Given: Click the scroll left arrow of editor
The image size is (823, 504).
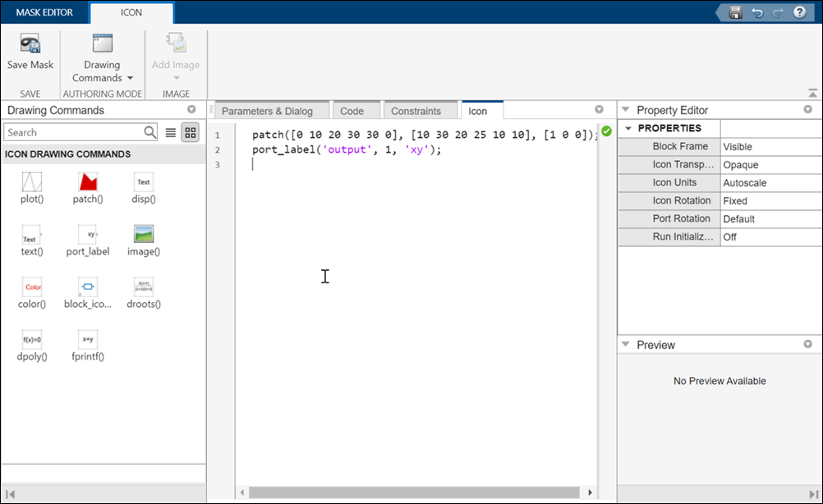Looking at the screenshot, I should [242, 493].
